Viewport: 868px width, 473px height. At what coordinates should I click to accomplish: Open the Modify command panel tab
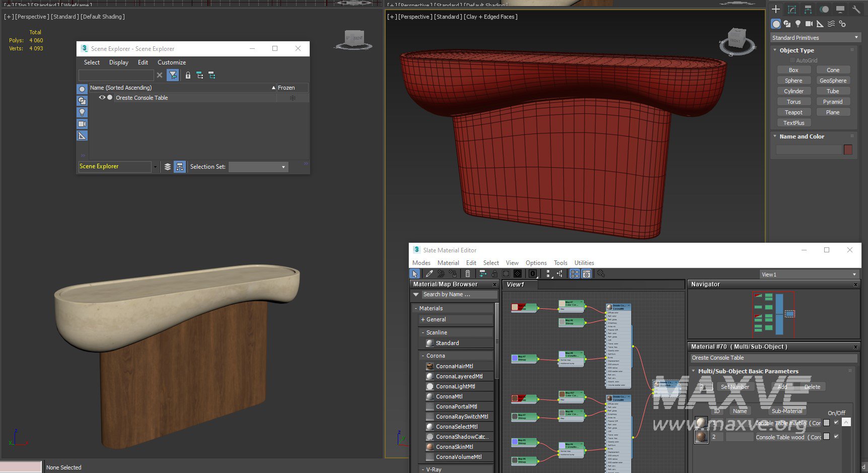[x=792, y=10]
